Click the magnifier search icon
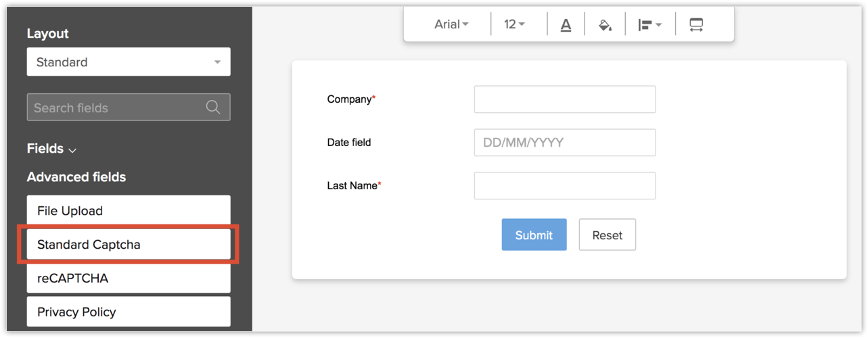 tap(213, 107)
